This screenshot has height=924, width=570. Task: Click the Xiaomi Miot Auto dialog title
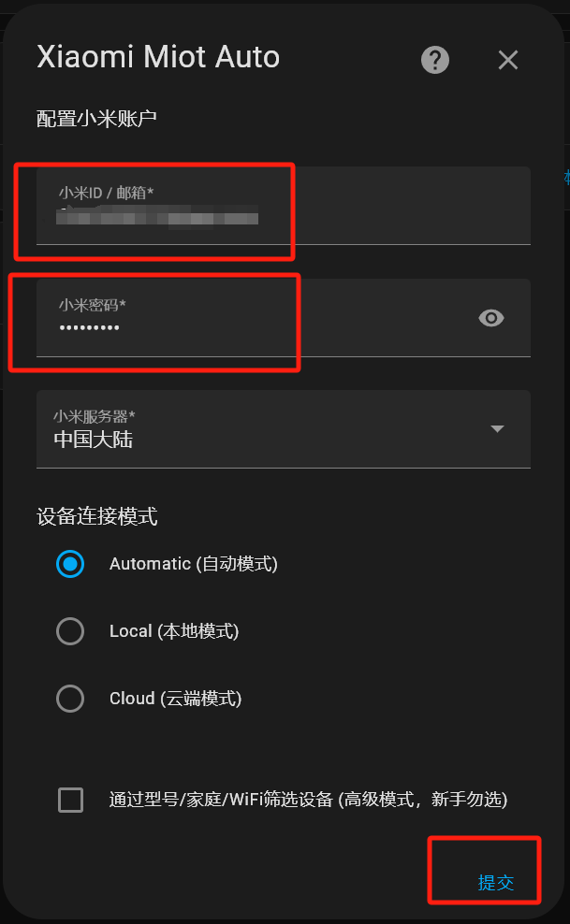[x=158, y=57]
